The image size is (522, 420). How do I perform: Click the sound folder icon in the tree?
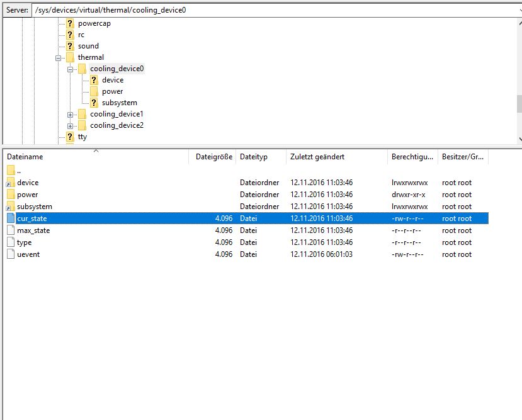pyautogui.click(x=70, y=46)
